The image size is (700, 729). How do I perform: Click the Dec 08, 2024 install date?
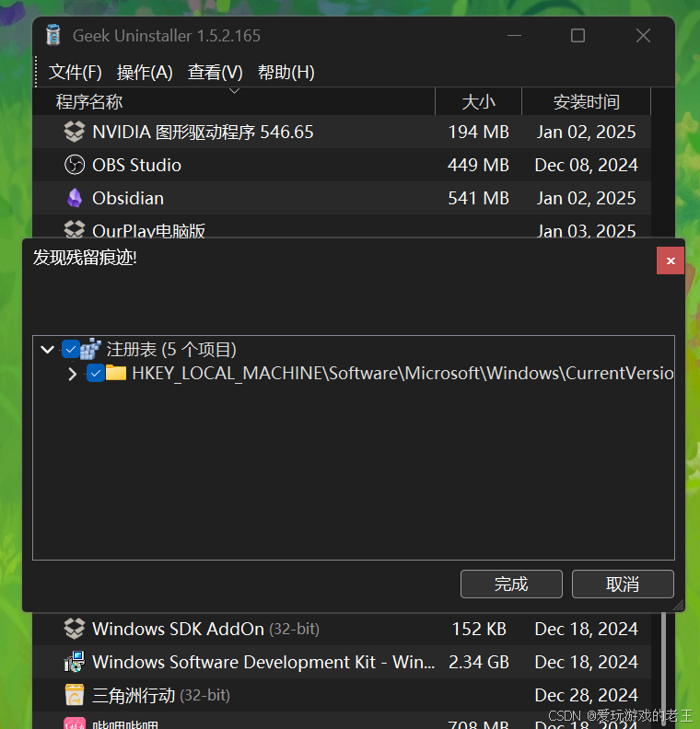tap(586, 165)
